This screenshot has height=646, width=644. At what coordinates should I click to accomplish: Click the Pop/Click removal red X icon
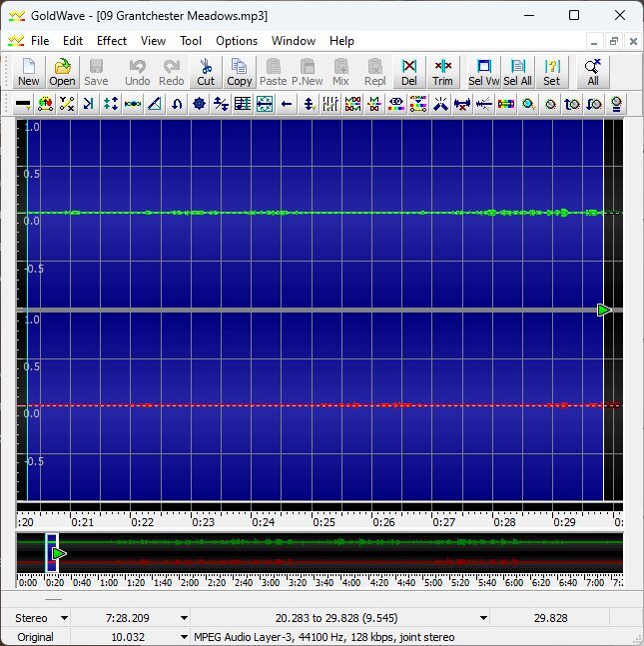462,104
